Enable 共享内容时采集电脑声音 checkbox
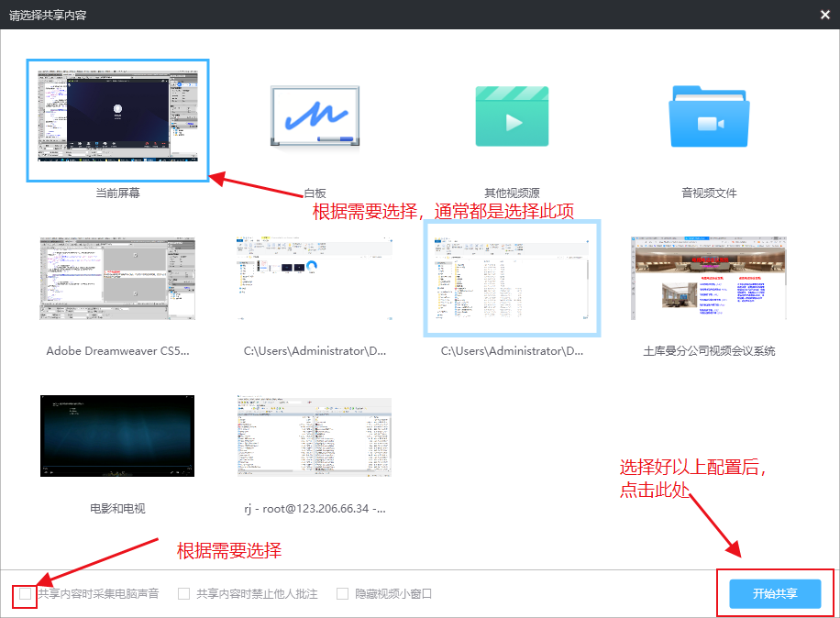The image size is (840, 618). tap(26, 594)
